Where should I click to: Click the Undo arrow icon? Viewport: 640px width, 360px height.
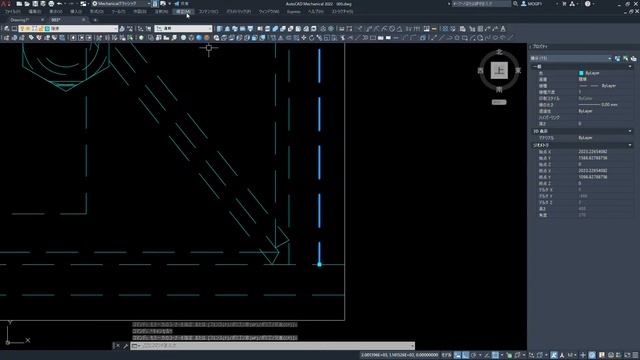[60, 4]
